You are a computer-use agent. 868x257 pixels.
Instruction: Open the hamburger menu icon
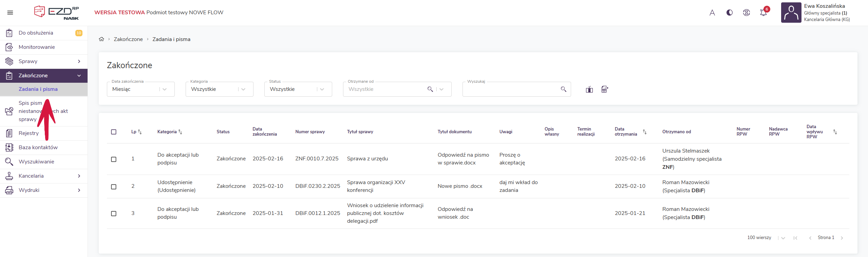[10, 13]
